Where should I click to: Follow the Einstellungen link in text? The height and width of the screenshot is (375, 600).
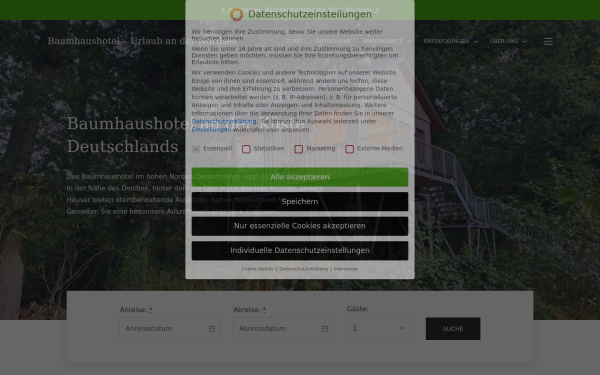click(x=211, y=130)
